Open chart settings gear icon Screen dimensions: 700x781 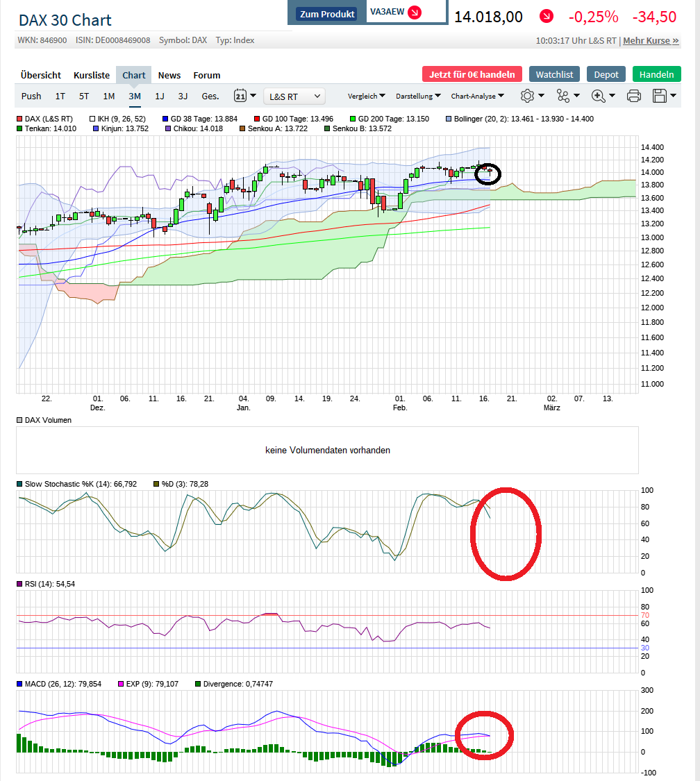[528, 96]
